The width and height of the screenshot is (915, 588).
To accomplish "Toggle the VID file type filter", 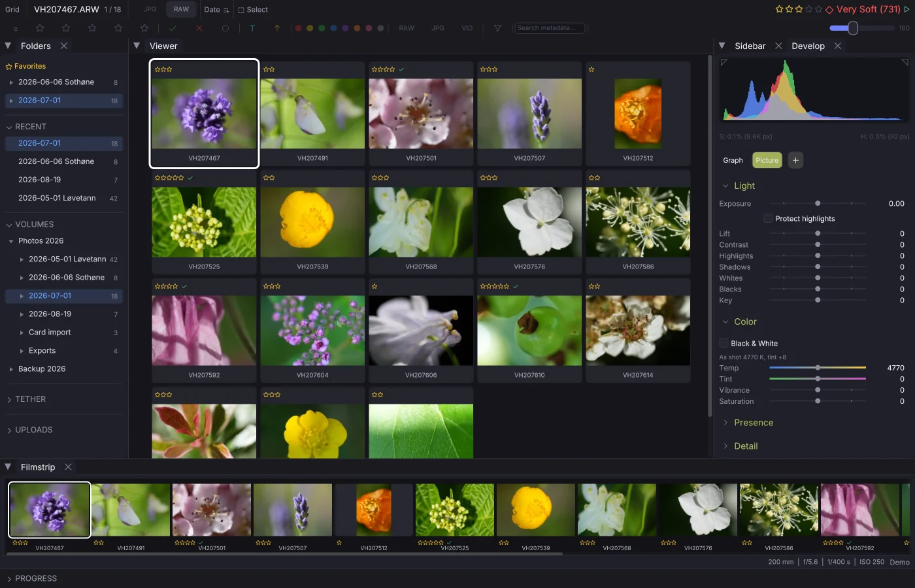I will pyautogui.click(x=467, y=28).
